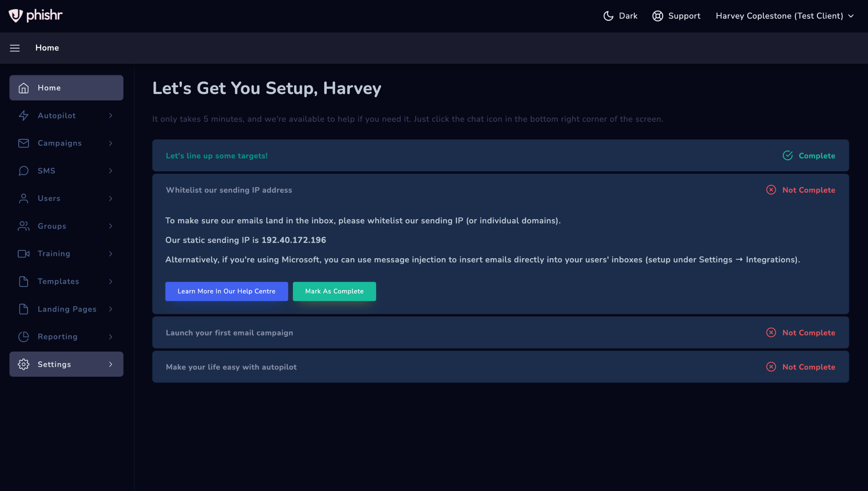Select Home in the sidebar
The image size is (868, 491).
(66, 88)
